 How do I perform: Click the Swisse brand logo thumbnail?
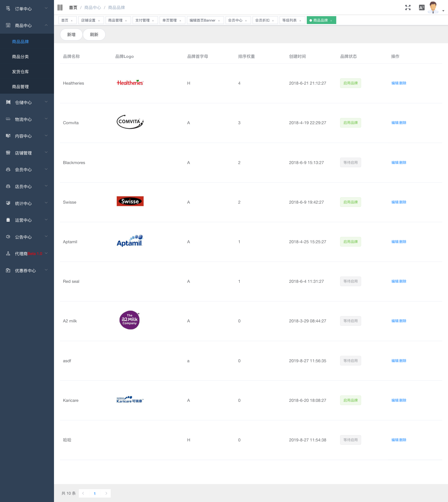click(130, 201)
